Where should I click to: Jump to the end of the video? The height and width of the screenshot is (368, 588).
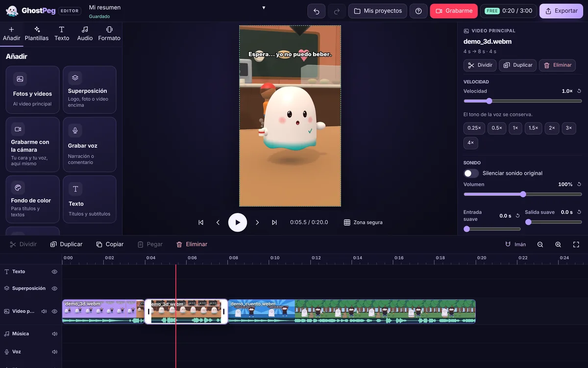coord(274,222)
